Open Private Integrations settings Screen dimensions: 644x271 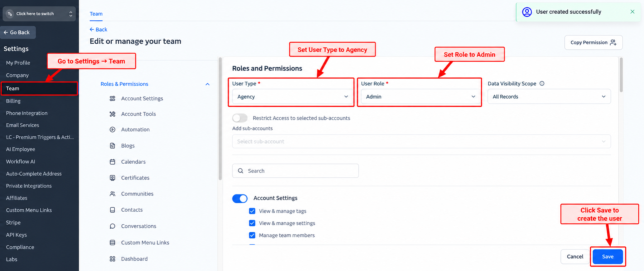(29, 186)
